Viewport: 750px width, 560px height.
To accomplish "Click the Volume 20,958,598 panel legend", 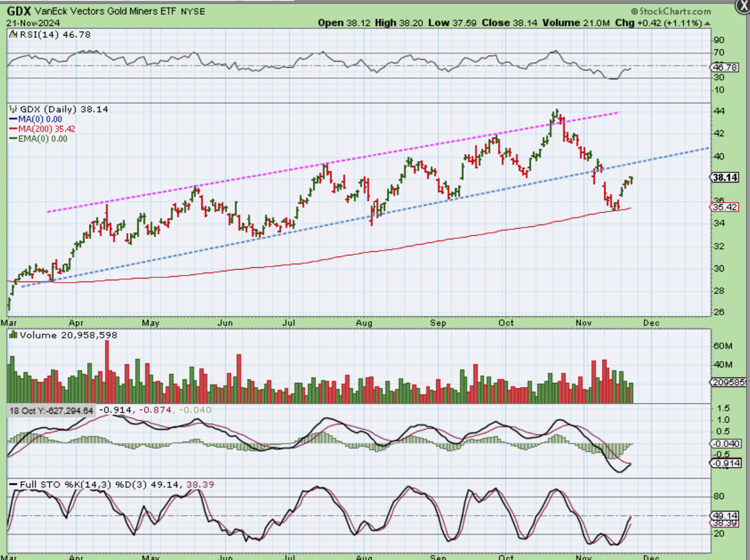I will pyautogui.click(x=63, y=335).
